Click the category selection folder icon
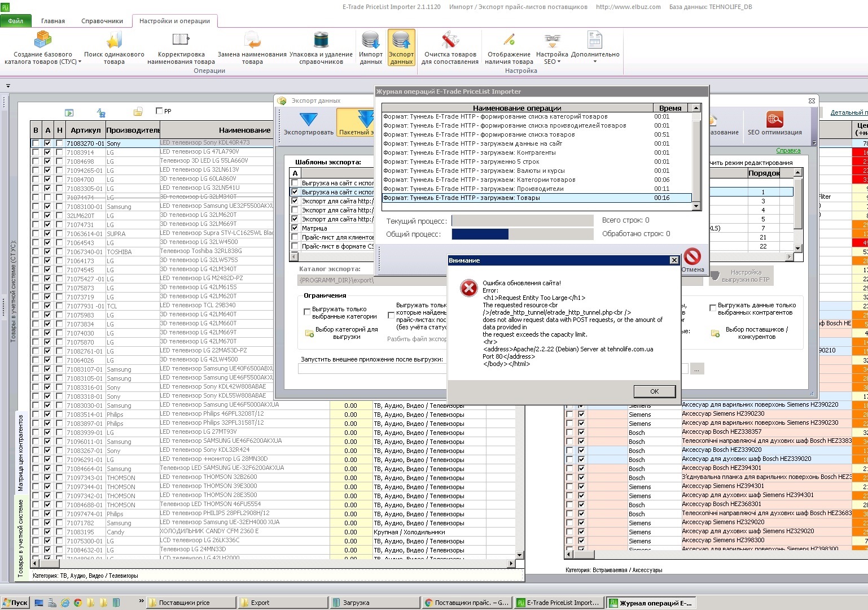Viewport: 868px width, 610px height. pyautogui.click(x=309, y=334)
